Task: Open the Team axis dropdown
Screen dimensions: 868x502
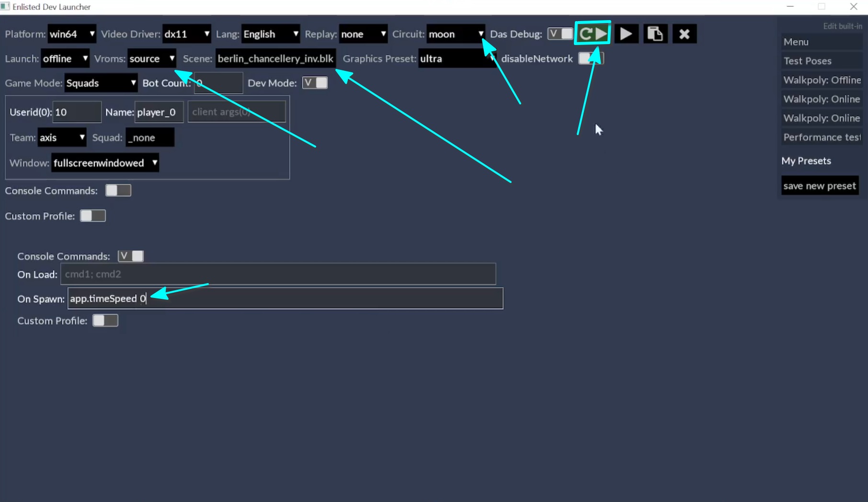Action: pyautogui.click(x=62, y=137)
